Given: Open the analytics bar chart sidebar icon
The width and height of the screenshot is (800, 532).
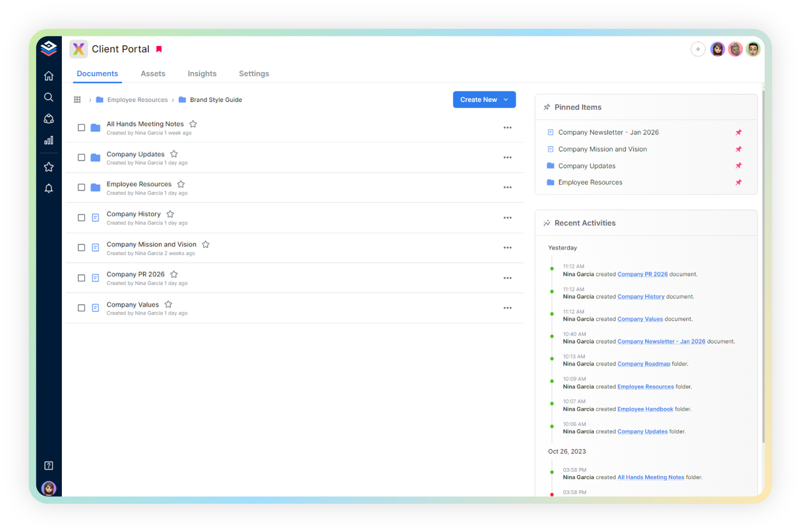Looking at the screenshot, I should pyautogui.click(x=49, y=140).
